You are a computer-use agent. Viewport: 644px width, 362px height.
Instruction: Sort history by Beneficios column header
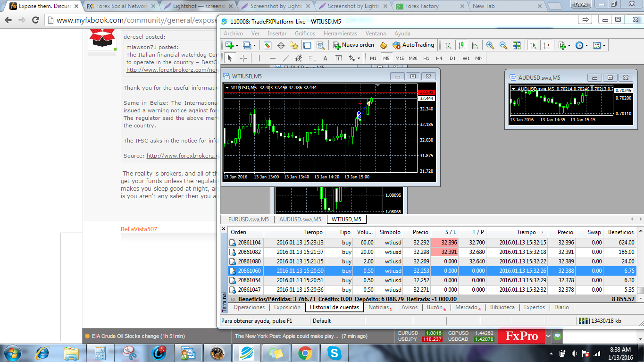pos(621,232)
